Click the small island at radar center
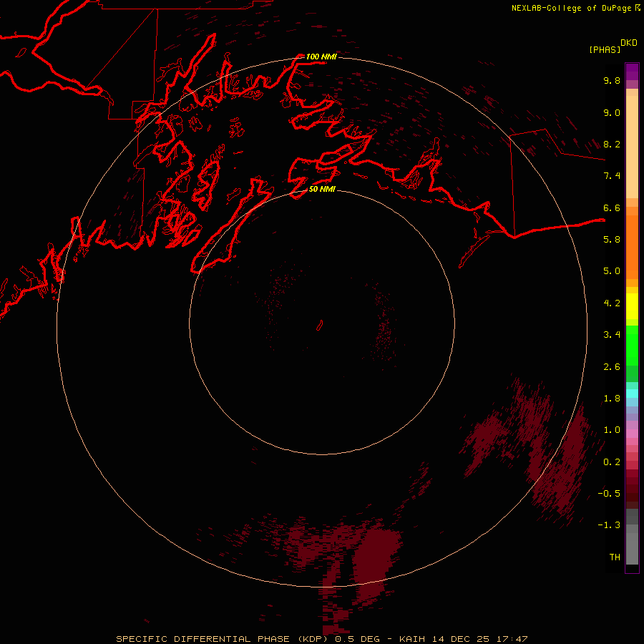Image resolution: width=644 pixels, height=644 pixels. (320, 326)
